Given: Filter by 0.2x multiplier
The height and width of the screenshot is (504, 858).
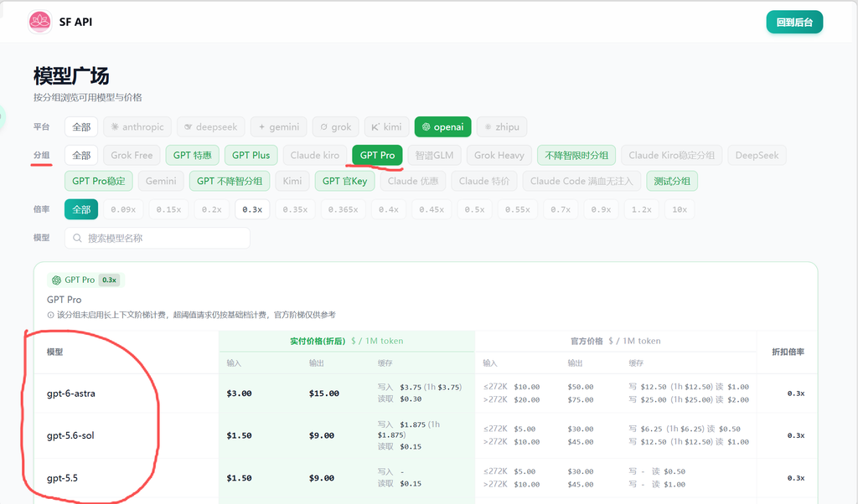Looking at the screenshot, I should (x=212, y=209).
